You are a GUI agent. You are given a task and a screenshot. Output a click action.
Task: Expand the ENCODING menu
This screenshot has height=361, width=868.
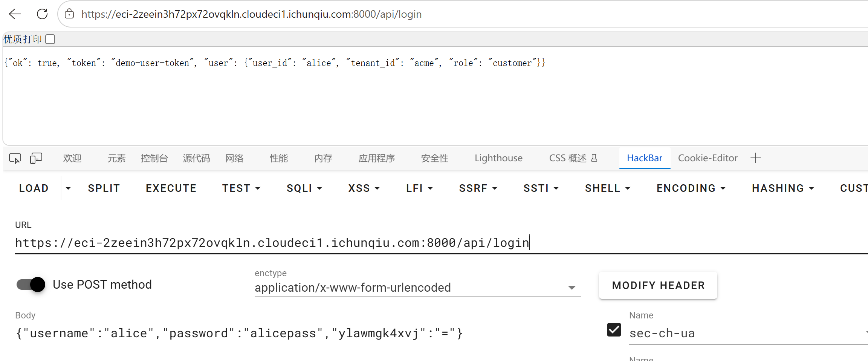click(691, 188)
